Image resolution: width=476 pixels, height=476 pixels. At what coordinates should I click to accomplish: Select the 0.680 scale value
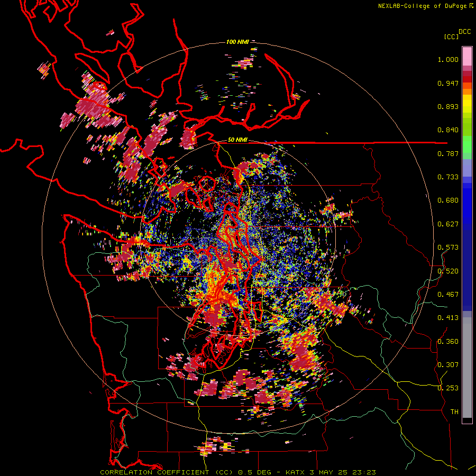pyautogui.click(x=448, y=200)
